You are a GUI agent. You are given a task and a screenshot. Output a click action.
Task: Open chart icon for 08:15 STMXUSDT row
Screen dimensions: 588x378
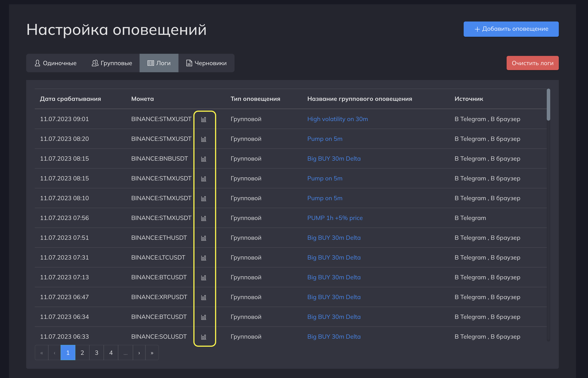(x=204, y=179)
